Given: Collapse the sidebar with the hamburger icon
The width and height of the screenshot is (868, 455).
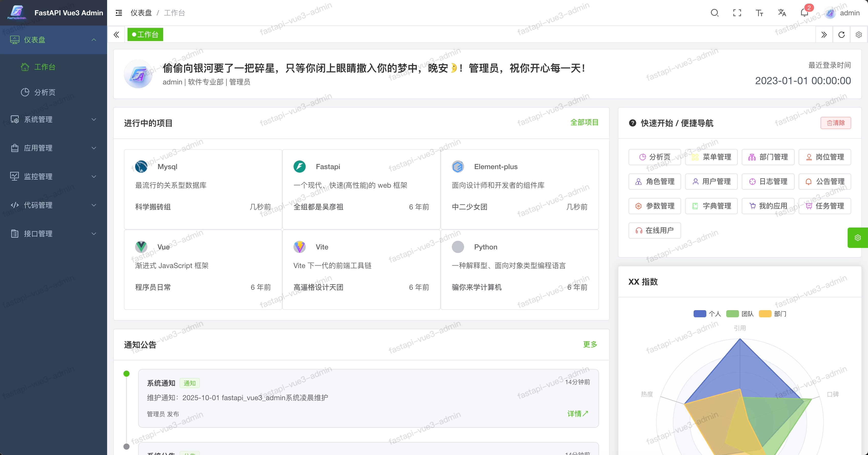Looking at the screenshot, I should point(119,13).
